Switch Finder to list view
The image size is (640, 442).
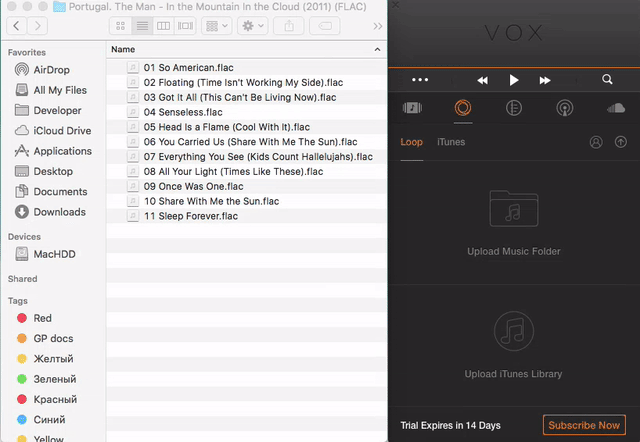point(142,26)
